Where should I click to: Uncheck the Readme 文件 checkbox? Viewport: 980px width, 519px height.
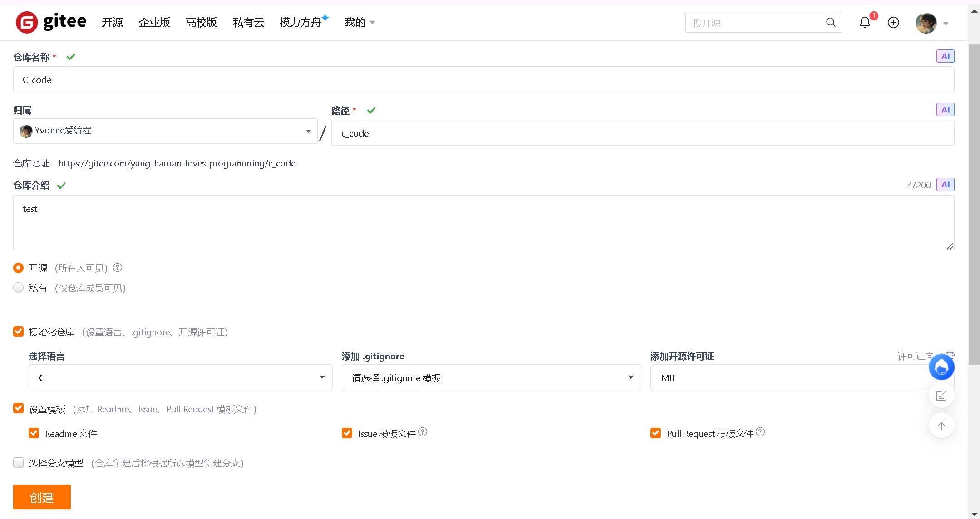click(x=34, y=433)
